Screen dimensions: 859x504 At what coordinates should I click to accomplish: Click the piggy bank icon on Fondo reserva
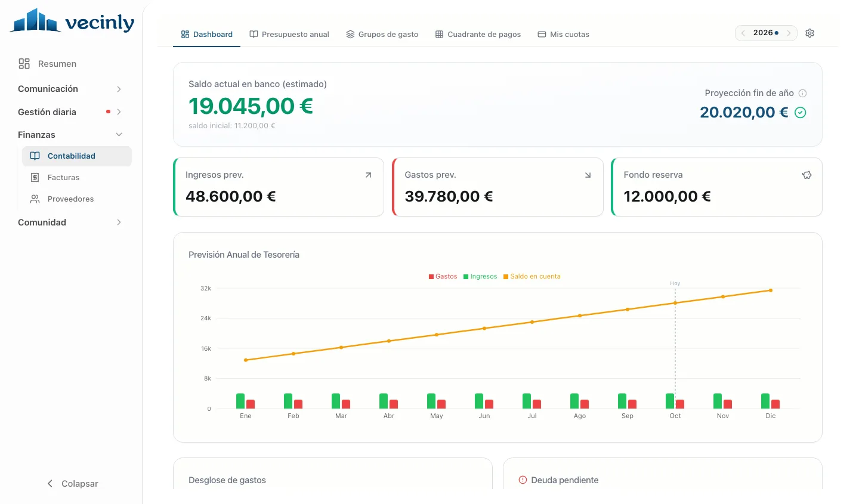pos(807,175)
